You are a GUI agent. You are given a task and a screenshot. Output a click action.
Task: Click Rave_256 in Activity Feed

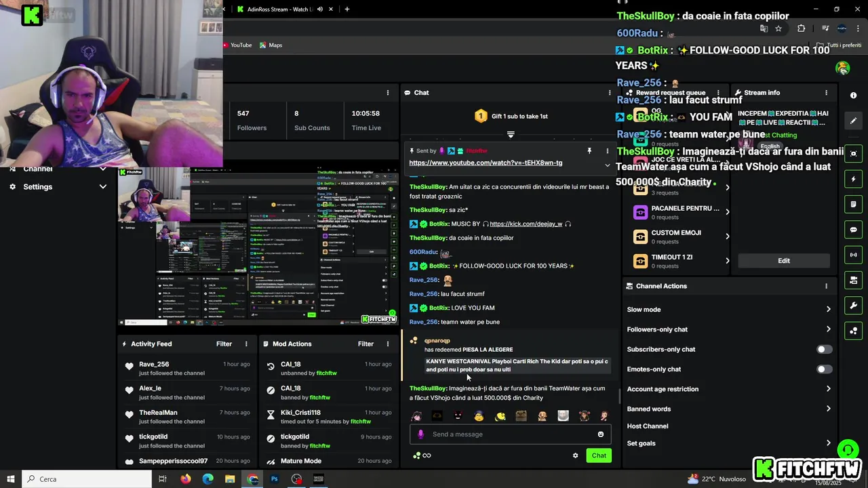point(154,365)
